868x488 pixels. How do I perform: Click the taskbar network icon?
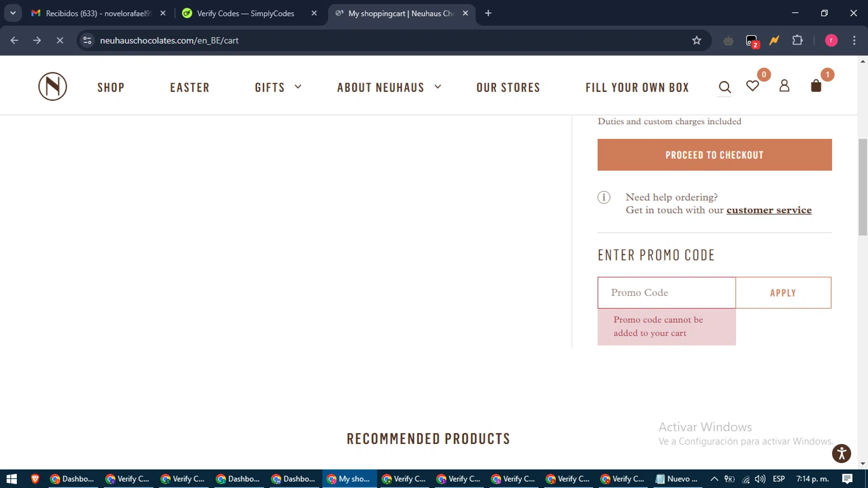pyautogui.click(x=746, y=479)
